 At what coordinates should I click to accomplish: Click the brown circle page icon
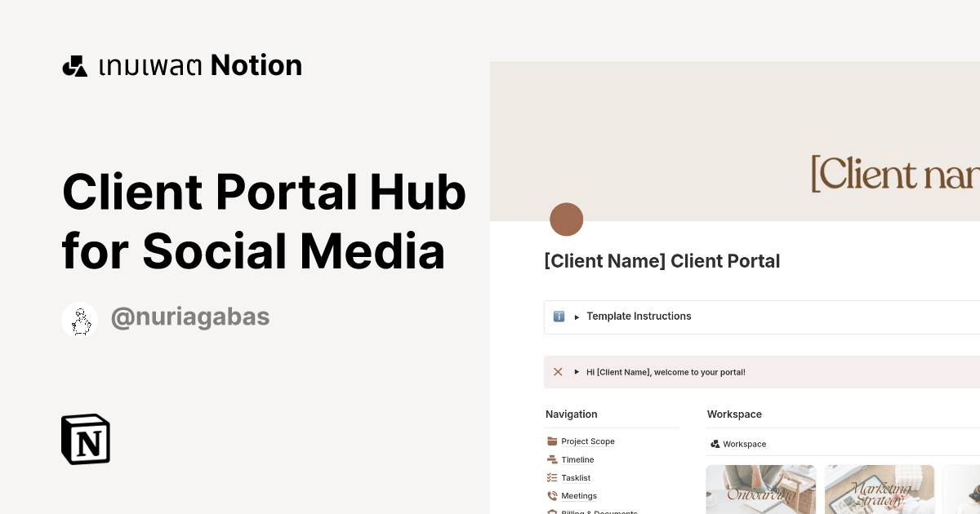[x=567, y=219]
